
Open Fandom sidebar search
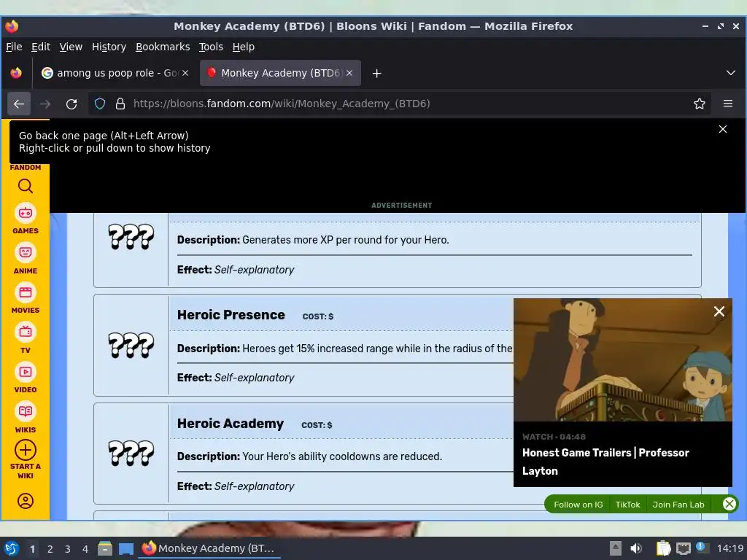coord(26,186)
